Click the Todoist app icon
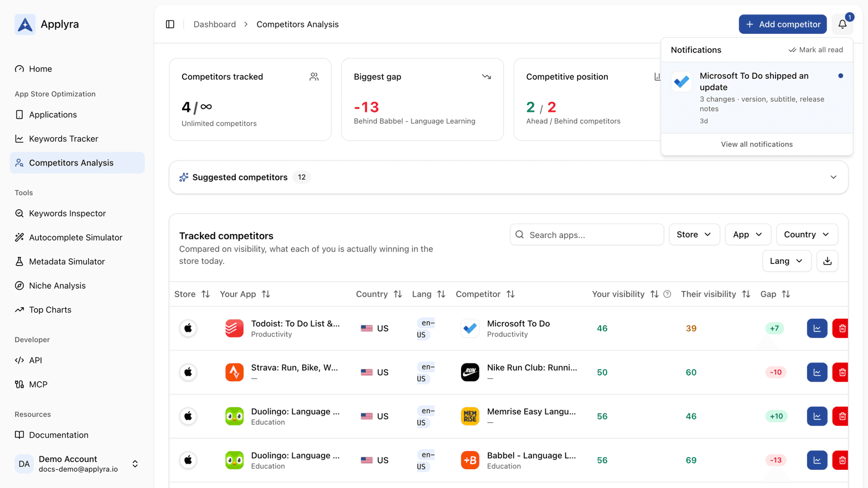This screenshot has height=488, width=868. pos(234,328)
